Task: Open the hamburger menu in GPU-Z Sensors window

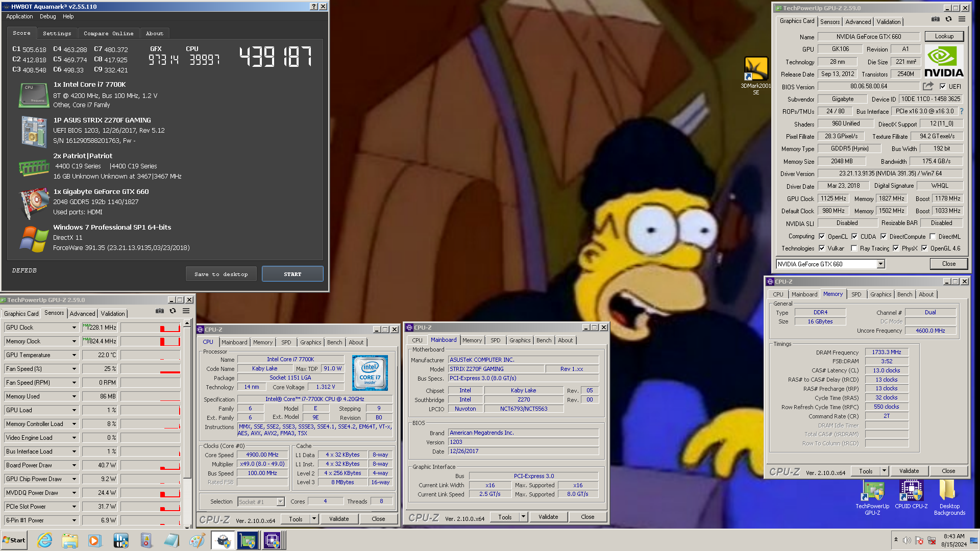Action: (186, 311)
